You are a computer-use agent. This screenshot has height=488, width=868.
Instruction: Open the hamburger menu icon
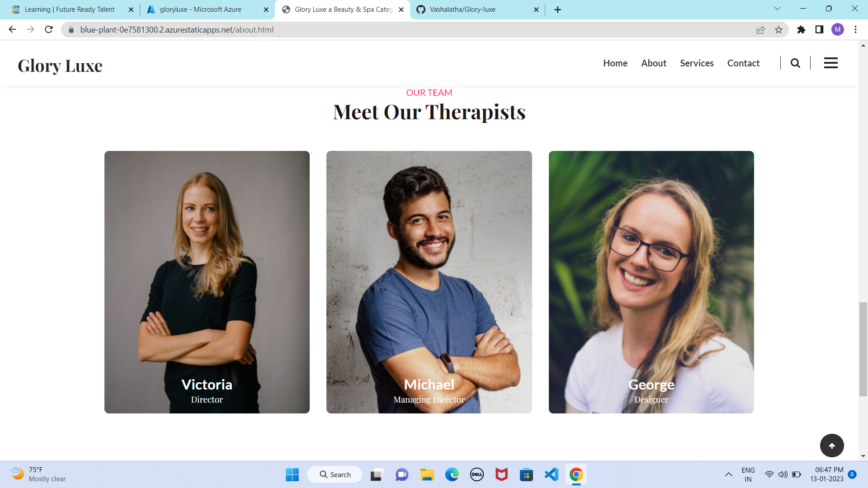click(x=830, y=63)
